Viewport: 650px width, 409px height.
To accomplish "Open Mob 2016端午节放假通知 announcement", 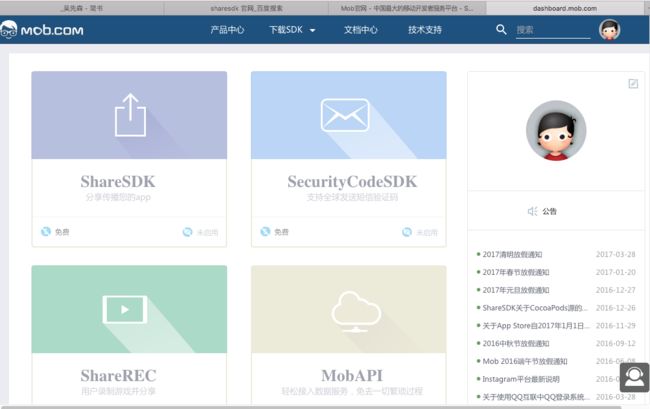I will [525, 361].
